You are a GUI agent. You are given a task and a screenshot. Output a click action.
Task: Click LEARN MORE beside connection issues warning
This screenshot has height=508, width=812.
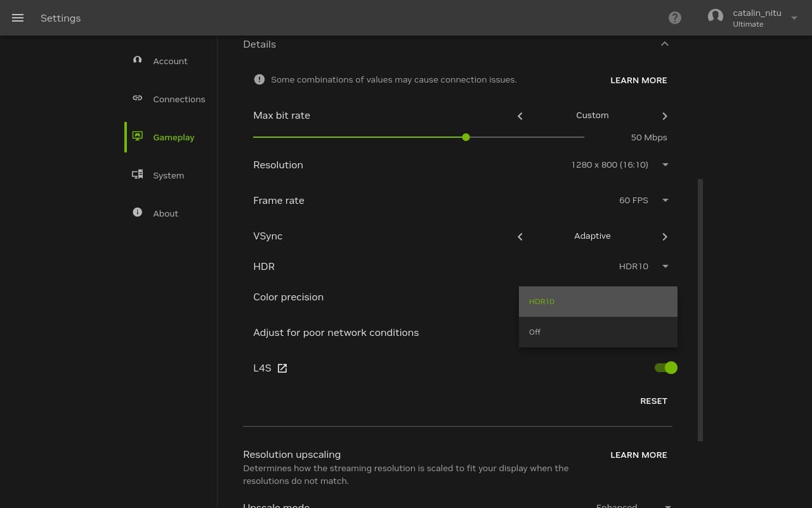coord(638,81)
